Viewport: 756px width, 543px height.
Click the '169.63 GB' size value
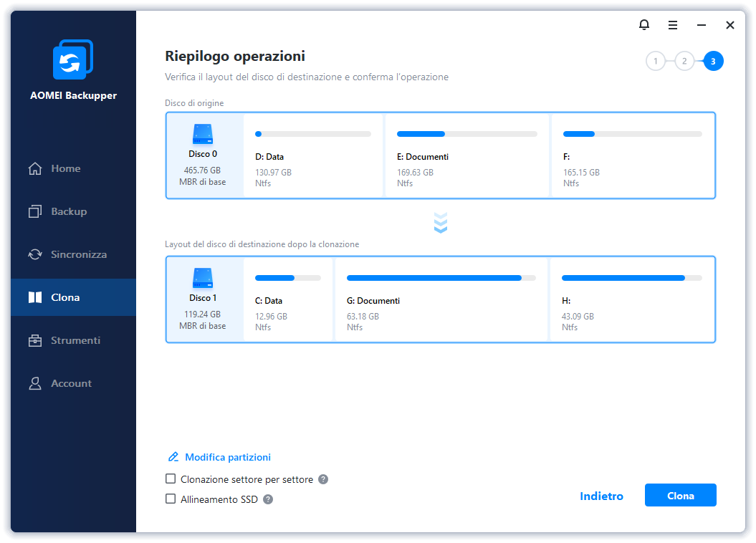(415, 173)
